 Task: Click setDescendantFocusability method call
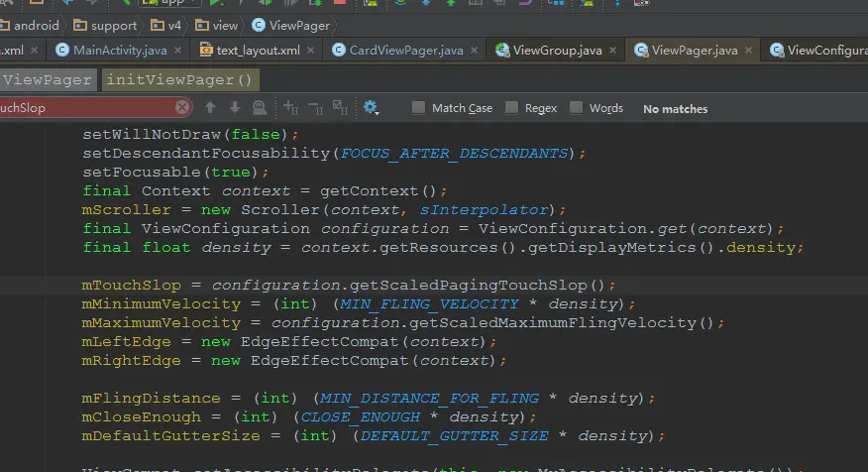pyautogui.click(x=206, y=154)
